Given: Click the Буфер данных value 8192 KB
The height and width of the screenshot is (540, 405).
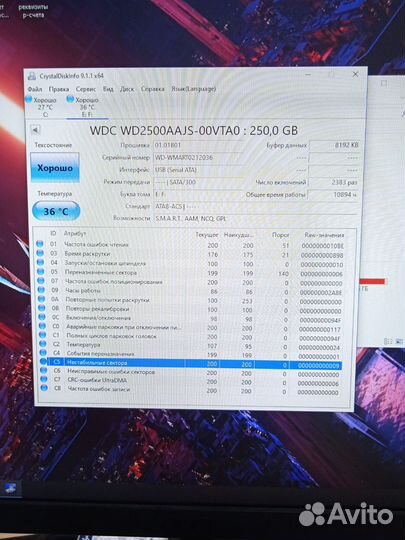Looking at the screenshot, I should coord(334,145).
